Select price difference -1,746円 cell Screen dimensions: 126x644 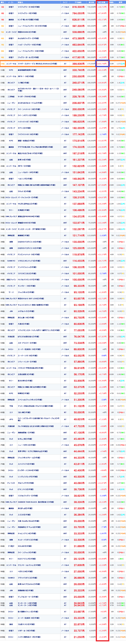coord(102,134)
